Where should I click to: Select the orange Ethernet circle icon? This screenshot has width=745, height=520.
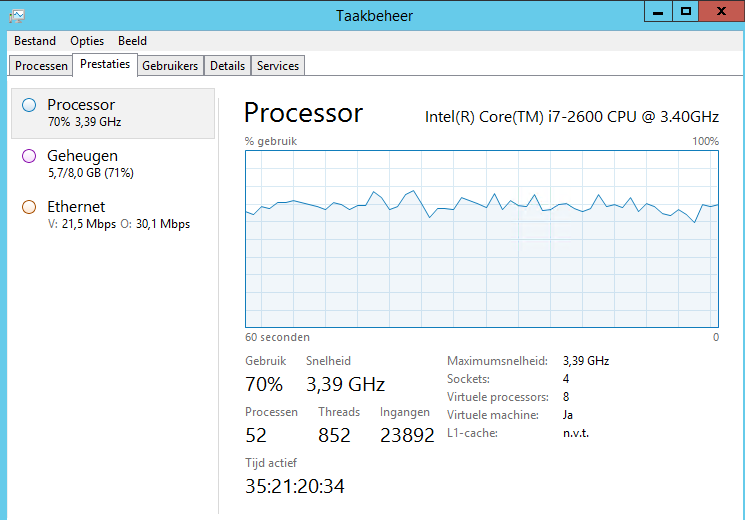point(29,207)
